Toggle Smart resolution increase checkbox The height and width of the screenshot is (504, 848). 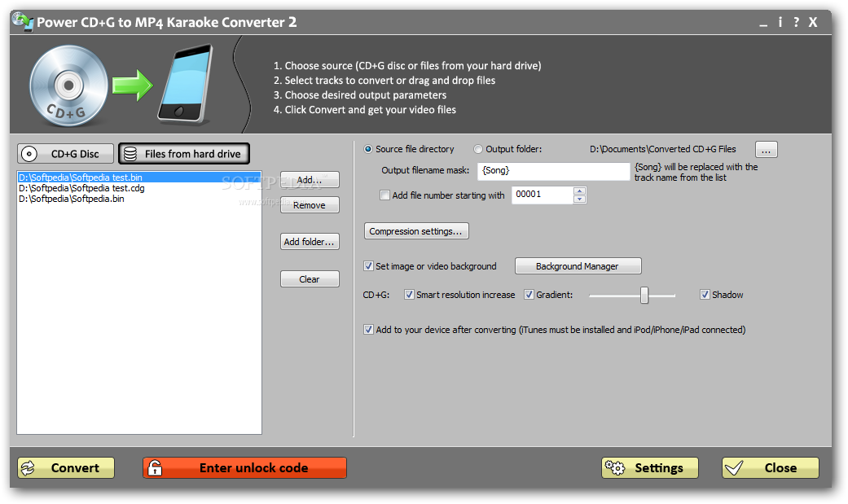pyautogui.click(x=410, y=295)
